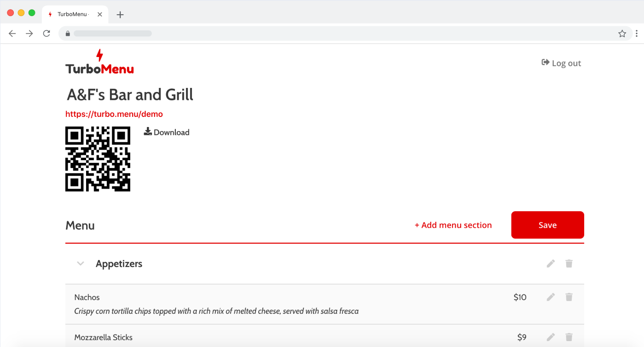Viewport: 644px width, 347px height.
Task: Open the turbo.menu/demo link
Action: click(114, 114)
